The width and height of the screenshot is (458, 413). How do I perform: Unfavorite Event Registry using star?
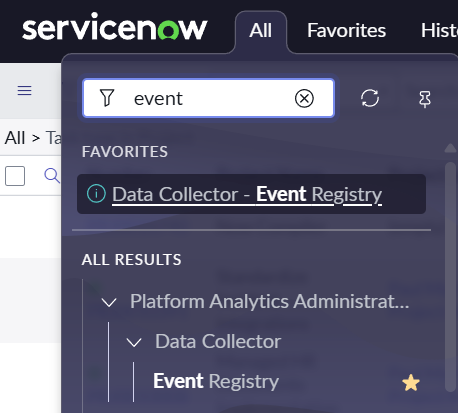(x=411, y=382)
